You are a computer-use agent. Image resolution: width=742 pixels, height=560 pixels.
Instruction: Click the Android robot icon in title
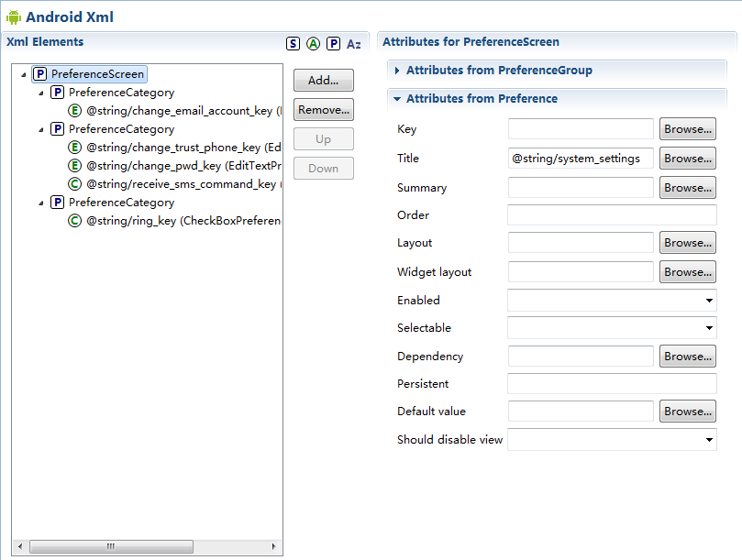pyautogui.click(x=14, y=16)
